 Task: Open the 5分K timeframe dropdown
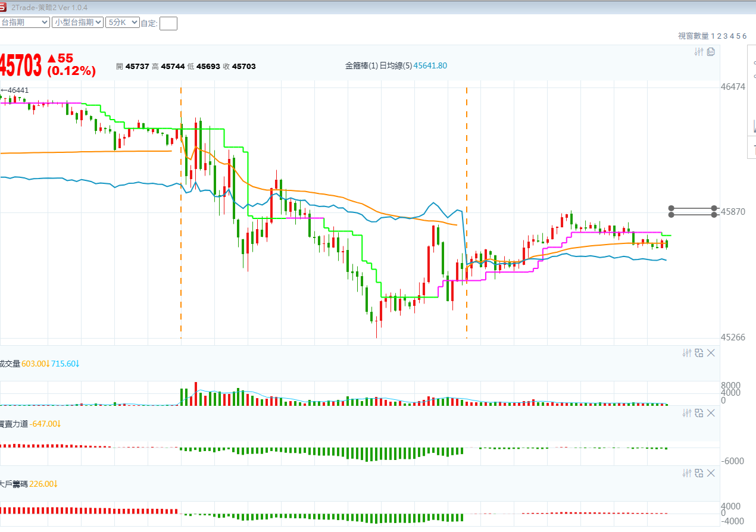pos(122,22)
